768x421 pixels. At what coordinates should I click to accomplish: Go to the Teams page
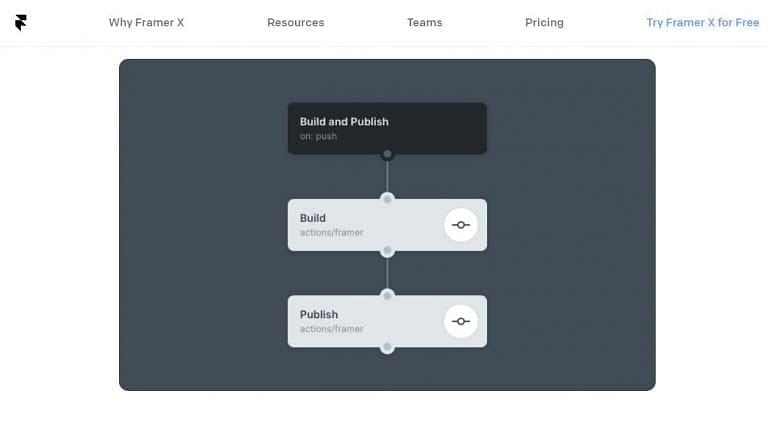(425, 23)
